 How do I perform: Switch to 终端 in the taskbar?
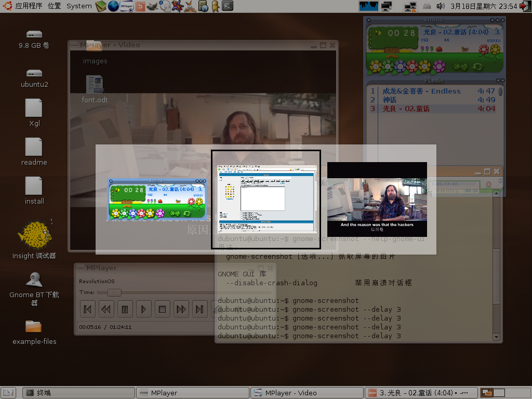click(79, 393)
